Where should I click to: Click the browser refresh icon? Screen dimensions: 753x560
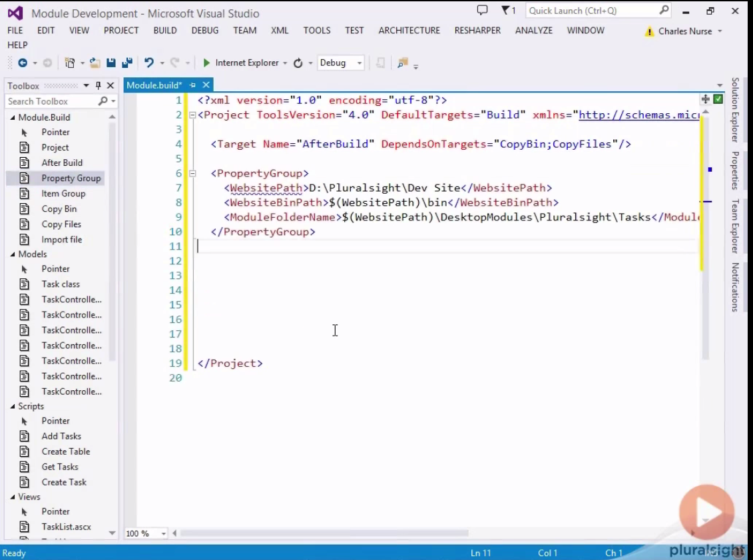298,63
